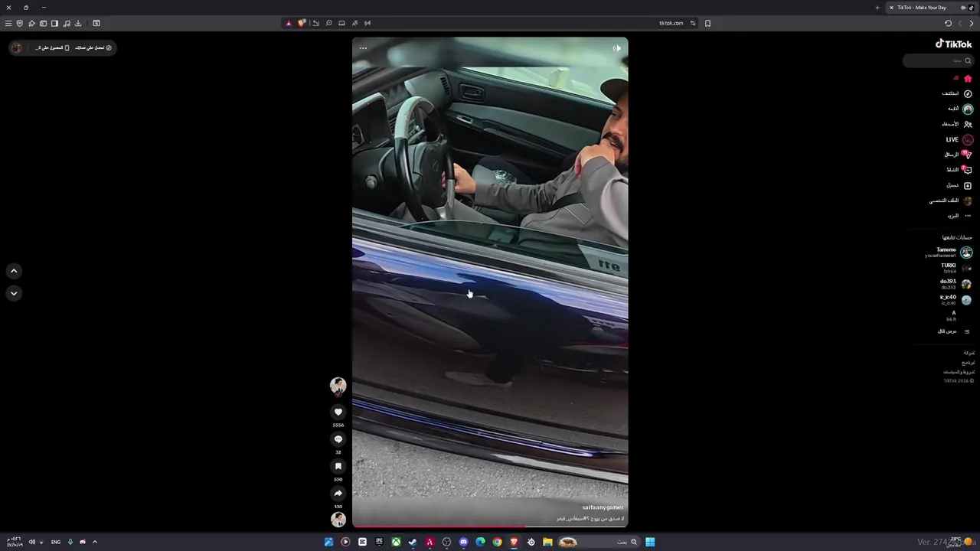Image resolution: width=980 pixels, height=551 pixels.
Task: Click the saifaanygamer username on the video
Action: pyautogui.click(x=603, y=507)
